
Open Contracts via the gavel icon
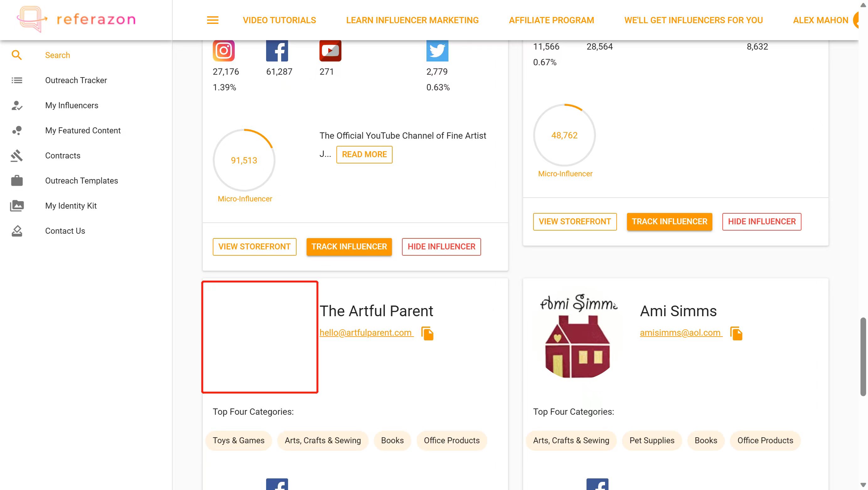click(17, 156)
